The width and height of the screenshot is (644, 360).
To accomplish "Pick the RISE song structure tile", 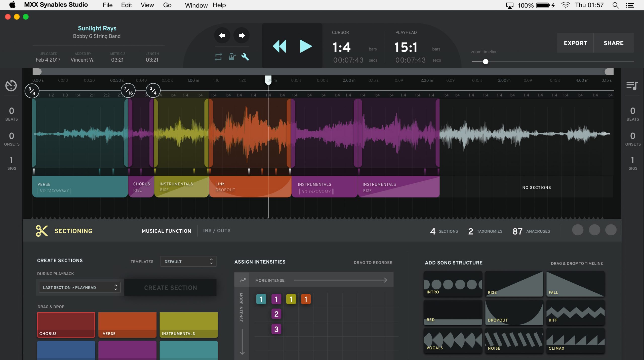I will [x=514, y=284].
